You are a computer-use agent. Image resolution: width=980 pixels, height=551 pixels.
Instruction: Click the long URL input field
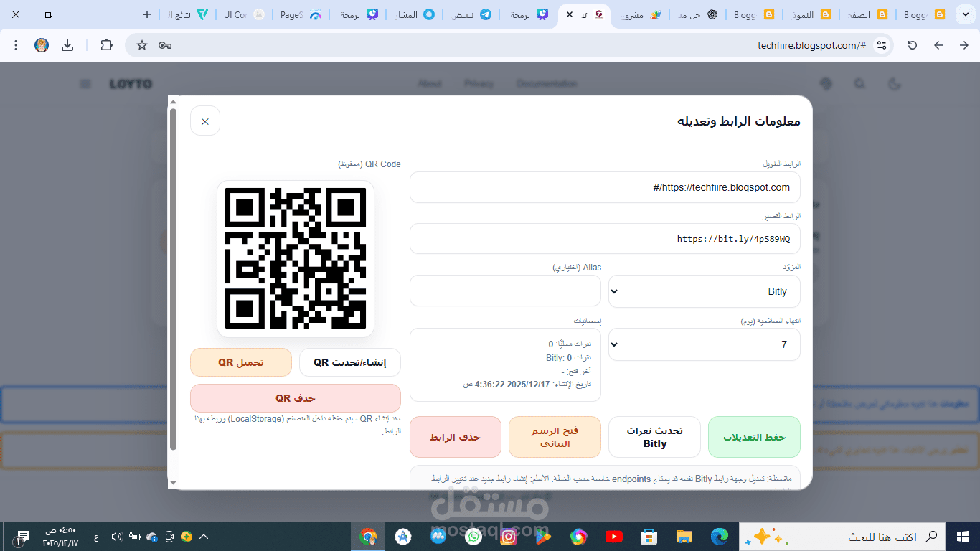605,187
